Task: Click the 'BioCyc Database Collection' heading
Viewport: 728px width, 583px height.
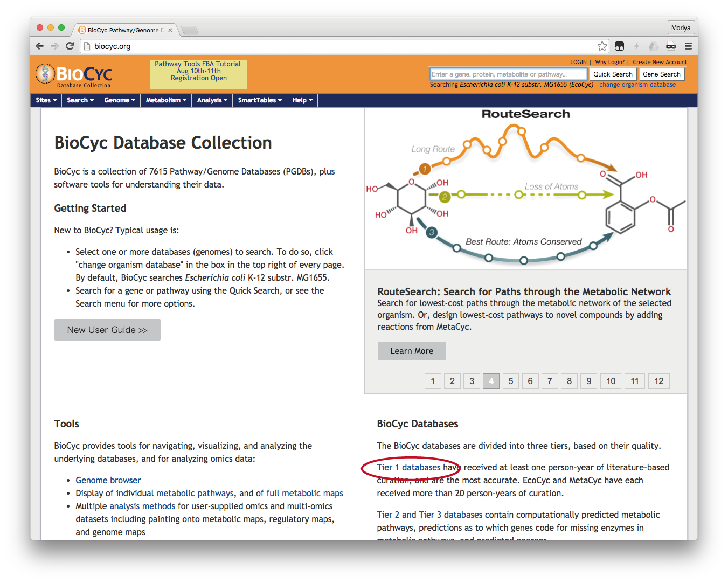Action: pyautogui.click(x=163, y=143)
